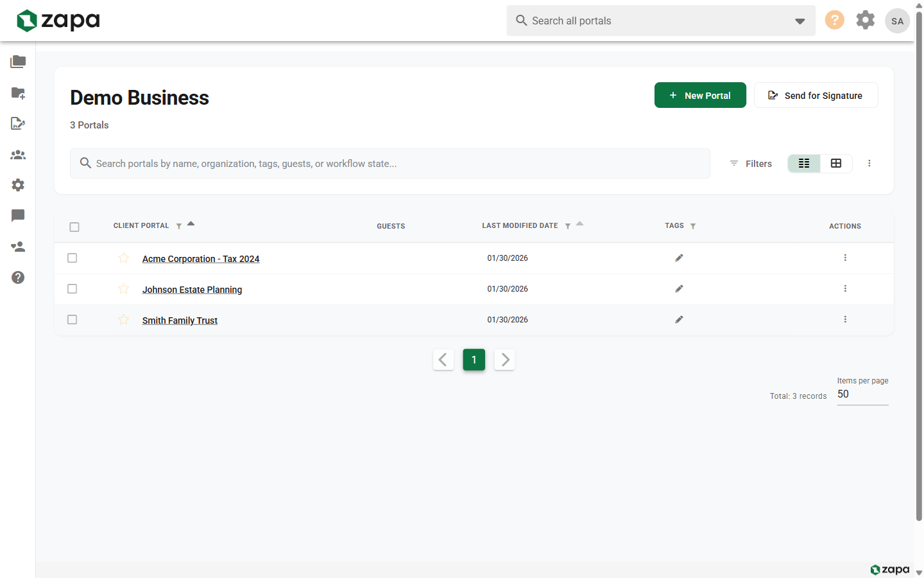The image size is (924, 578).
Task: Open the portals folder icon in sidebar
Action: pyautogui.click(x=18, y=62)
